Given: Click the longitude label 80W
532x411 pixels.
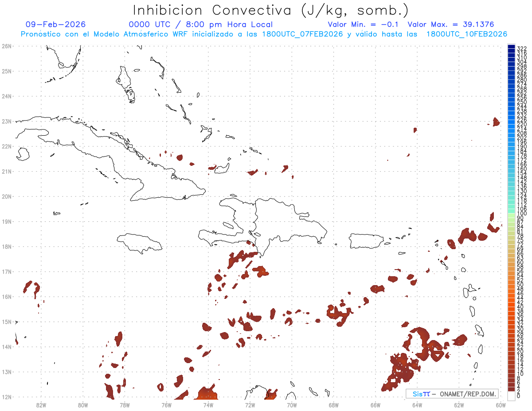Looking at the screenshot, I should click(83, 404).
